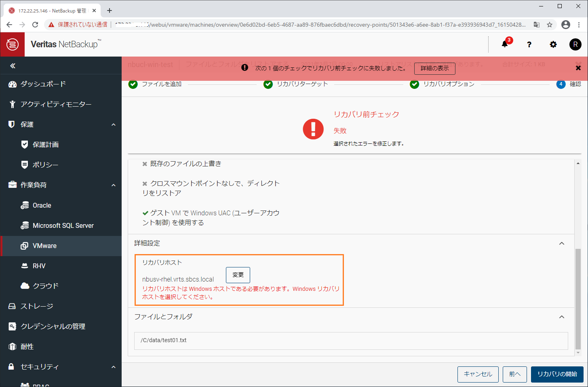Reload the browser page
Viewport: 588px width, 387px height.
coord(35,25)
